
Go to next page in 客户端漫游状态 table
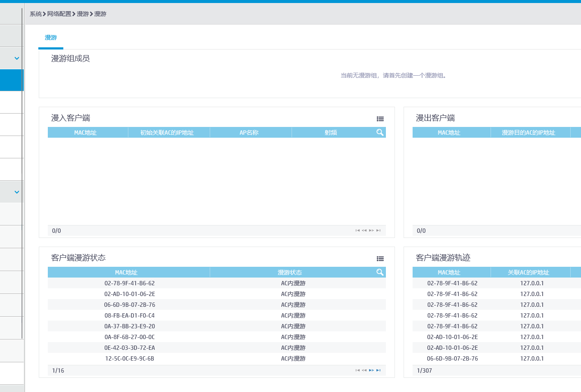point(371,370)
